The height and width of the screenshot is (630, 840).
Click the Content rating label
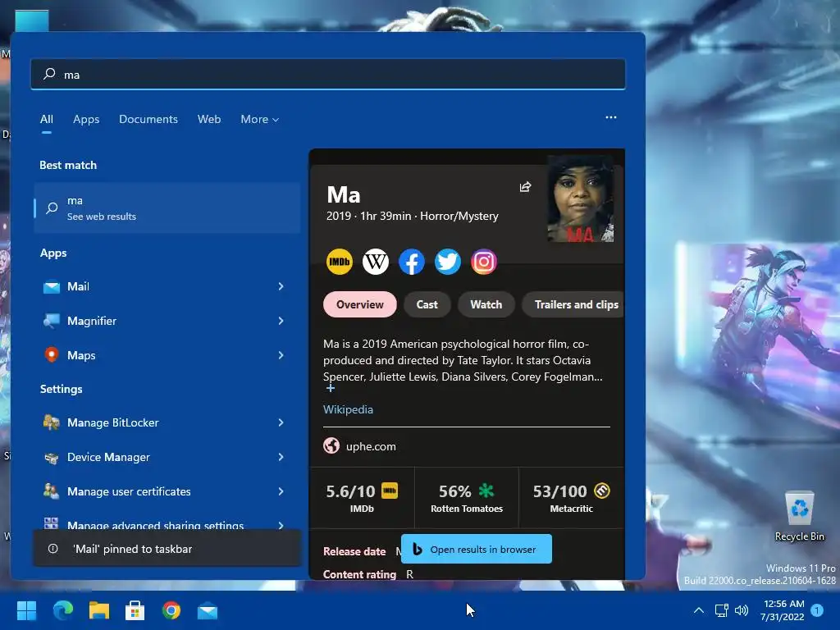pos(359,574)
